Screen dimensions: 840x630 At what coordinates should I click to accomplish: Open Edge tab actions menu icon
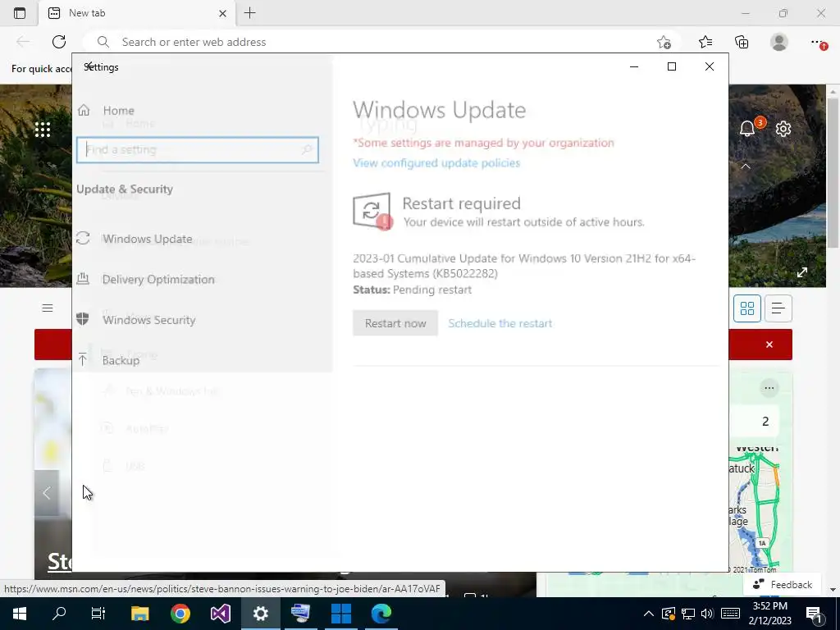coord(20,13)
